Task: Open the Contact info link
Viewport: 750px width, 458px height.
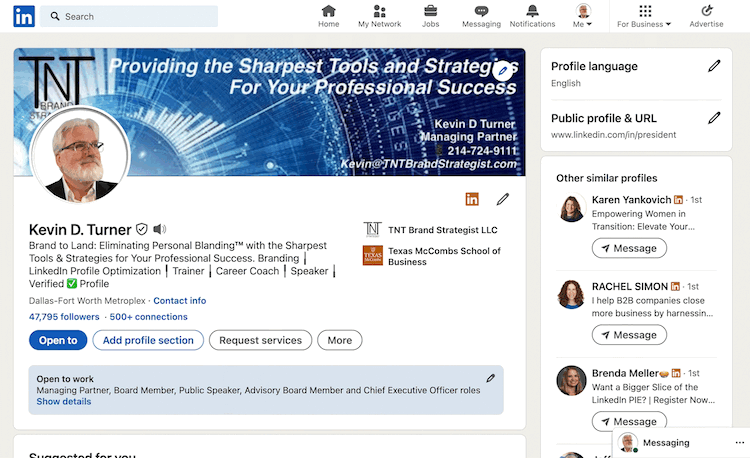Action: (x=179, y=301)
